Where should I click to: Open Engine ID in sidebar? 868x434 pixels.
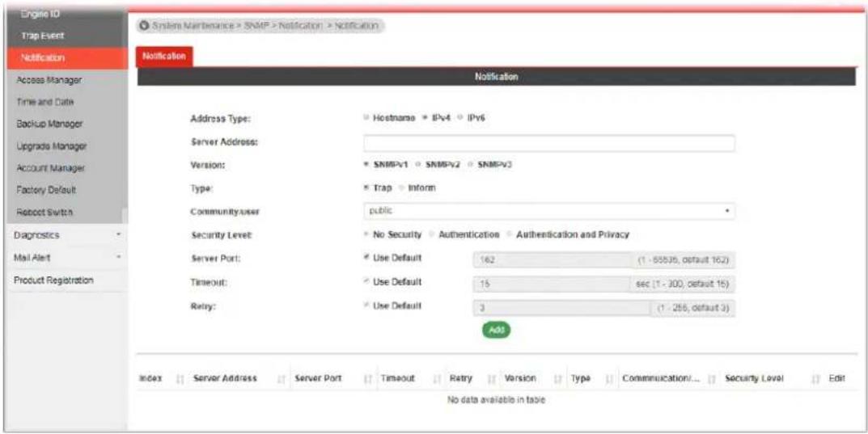pyautogui.click(x=67, y=16)
